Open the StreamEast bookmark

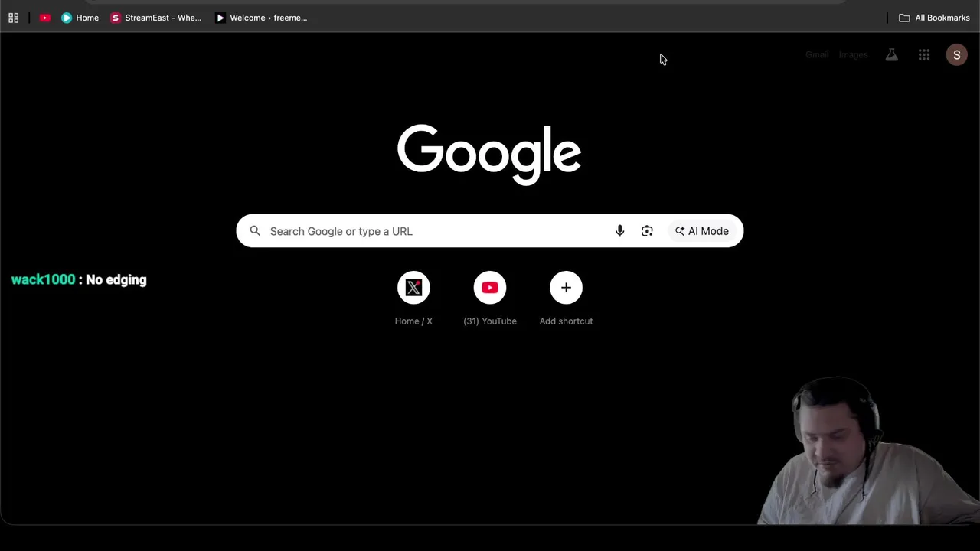(x=156, y=18)
